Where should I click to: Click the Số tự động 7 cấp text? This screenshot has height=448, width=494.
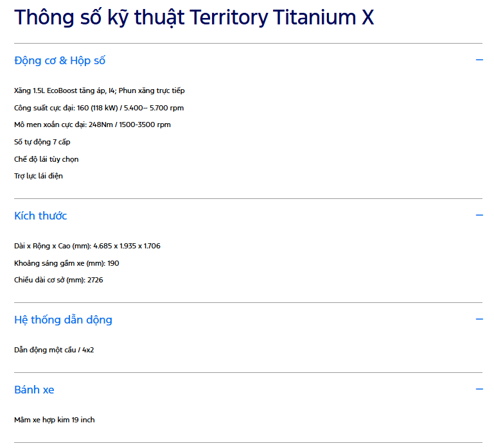pos(42,142)
